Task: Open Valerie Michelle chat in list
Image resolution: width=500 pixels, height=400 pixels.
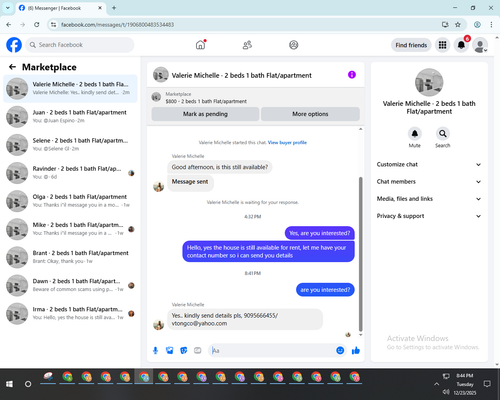Action: [70, 89]
